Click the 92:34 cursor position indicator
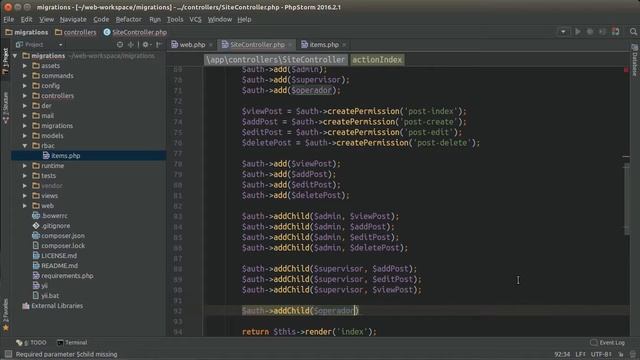 (562, 354)
